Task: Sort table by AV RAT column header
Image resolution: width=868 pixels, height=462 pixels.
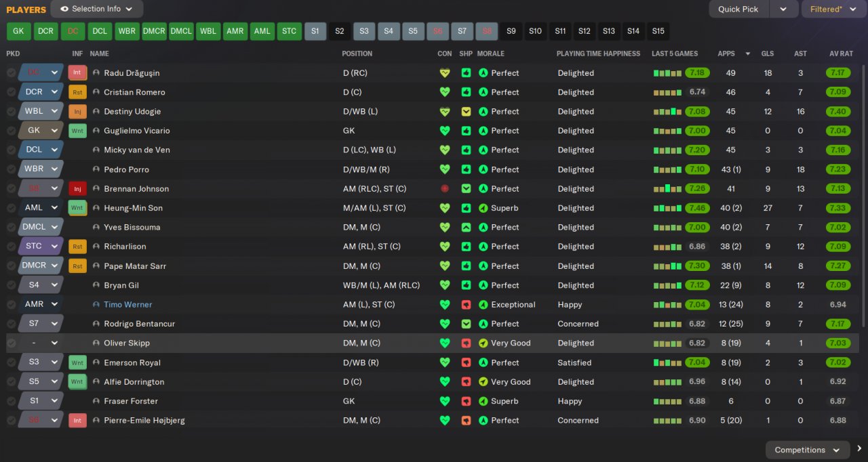Action: point(840,54)
